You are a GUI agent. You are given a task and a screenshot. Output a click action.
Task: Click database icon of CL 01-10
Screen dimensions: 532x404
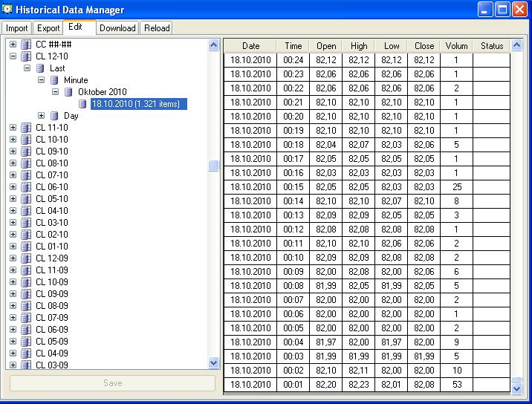26,247
